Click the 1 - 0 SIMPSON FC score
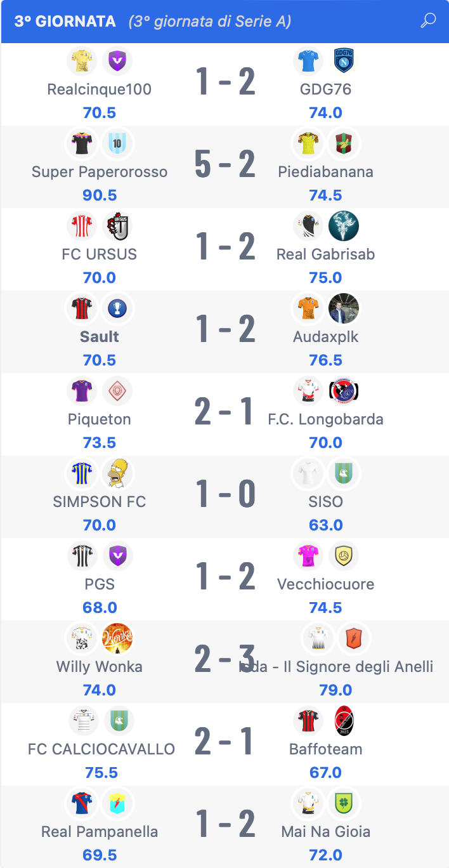449x868 pixels. (224, 494)
